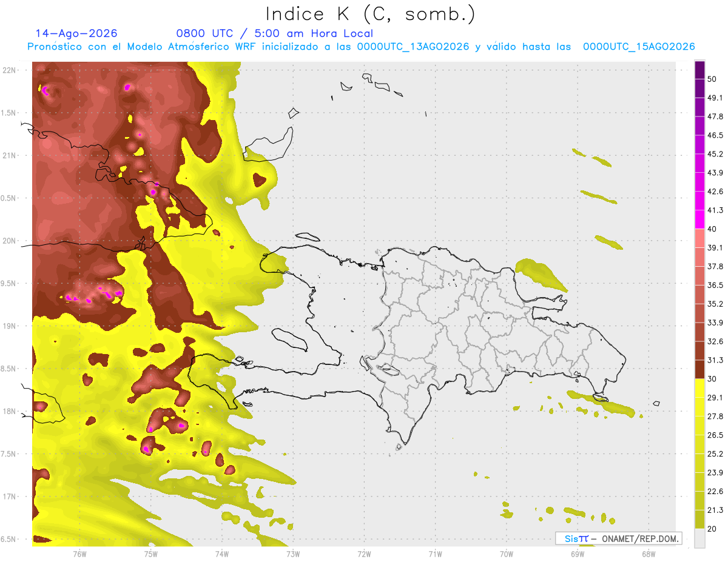This screenshot has width=728, height=562.
Task: Click the color bar value "36.5"
Action: pos(715,286)
